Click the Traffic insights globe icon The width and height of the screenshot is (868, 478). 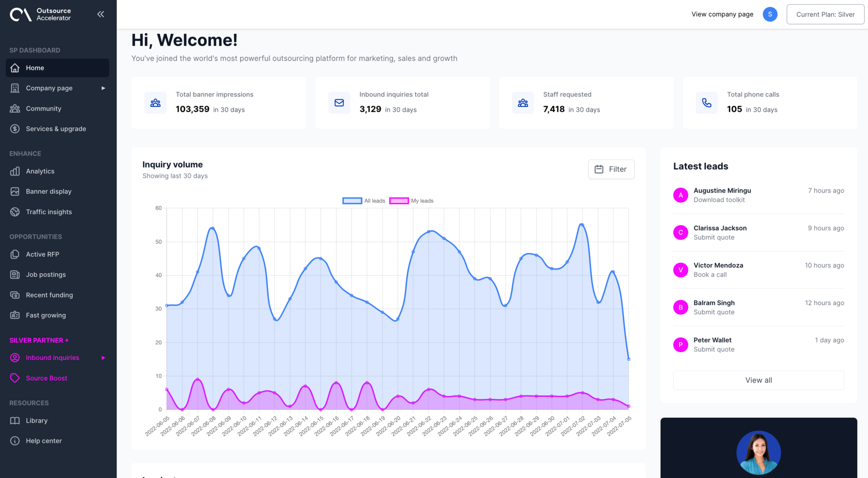click(x=15, y=212)
